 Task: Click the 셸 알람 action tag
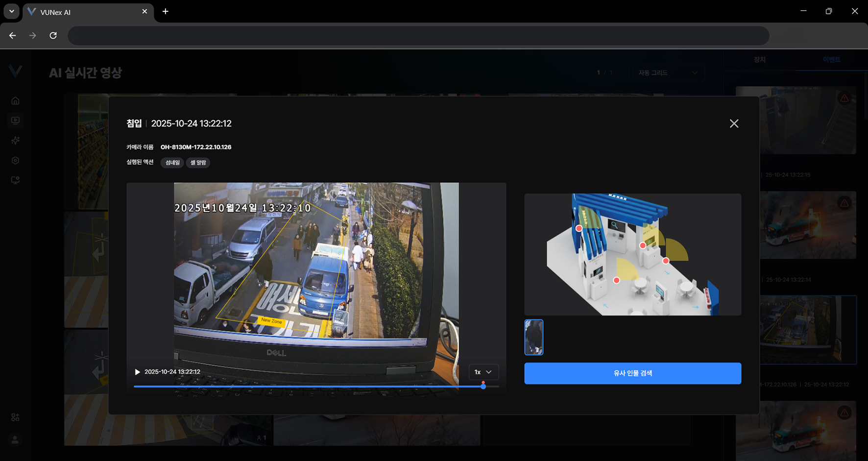point(198,163)
